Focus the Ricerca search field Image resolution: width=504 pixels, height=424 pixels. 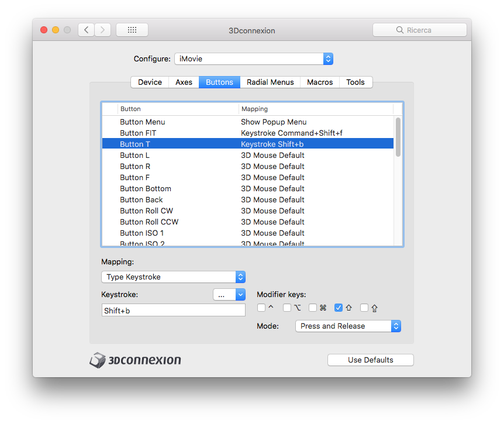click(419, 30)
